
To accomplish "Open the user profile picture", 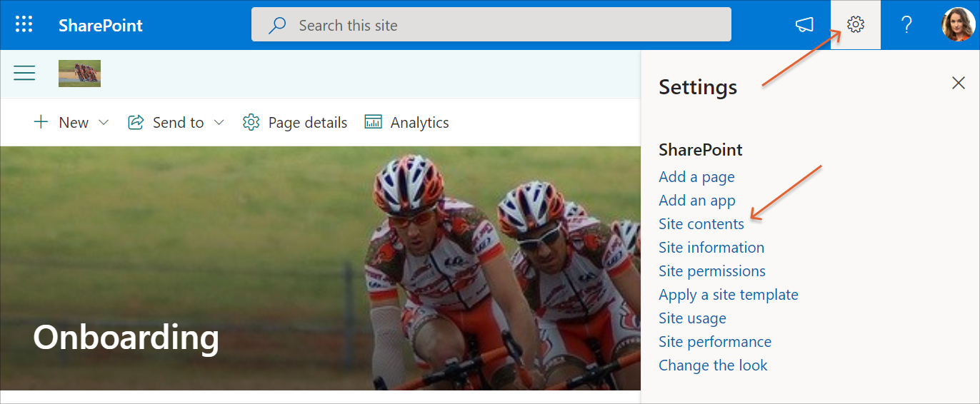I will 957,25.
